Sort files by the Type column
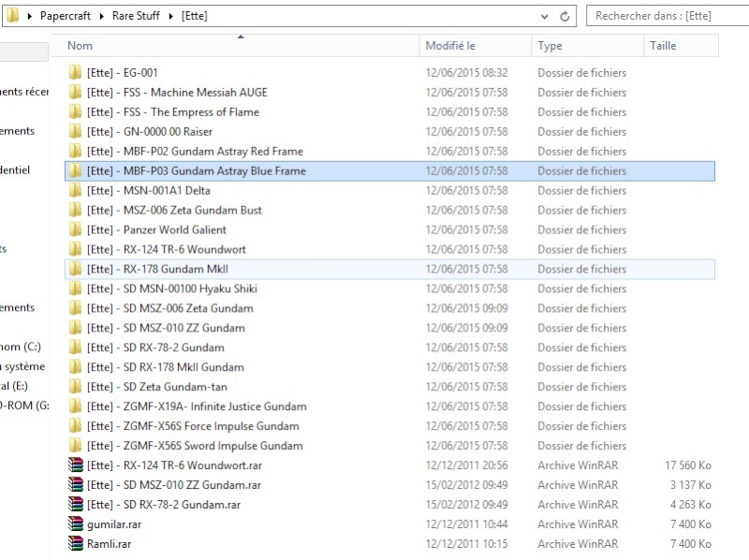 click(588, 45)
